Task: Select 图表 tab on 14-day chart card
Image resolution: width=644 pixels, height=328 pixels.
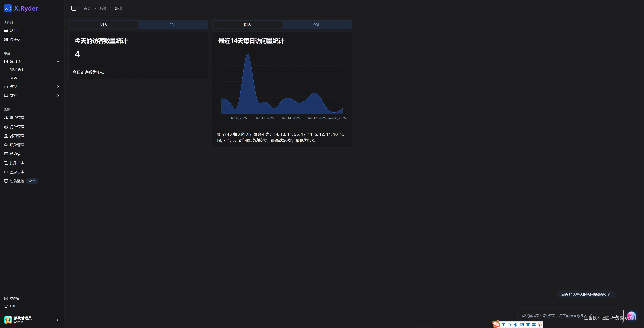Action: 248,25
